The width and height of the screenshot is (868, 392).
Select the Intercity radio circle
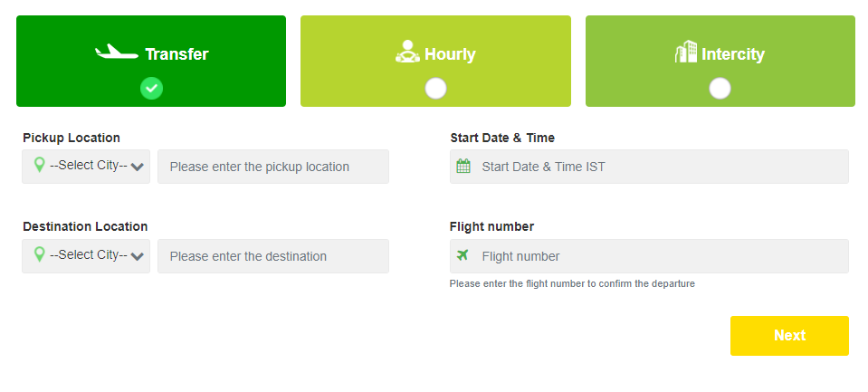click(x=720, y=89)
